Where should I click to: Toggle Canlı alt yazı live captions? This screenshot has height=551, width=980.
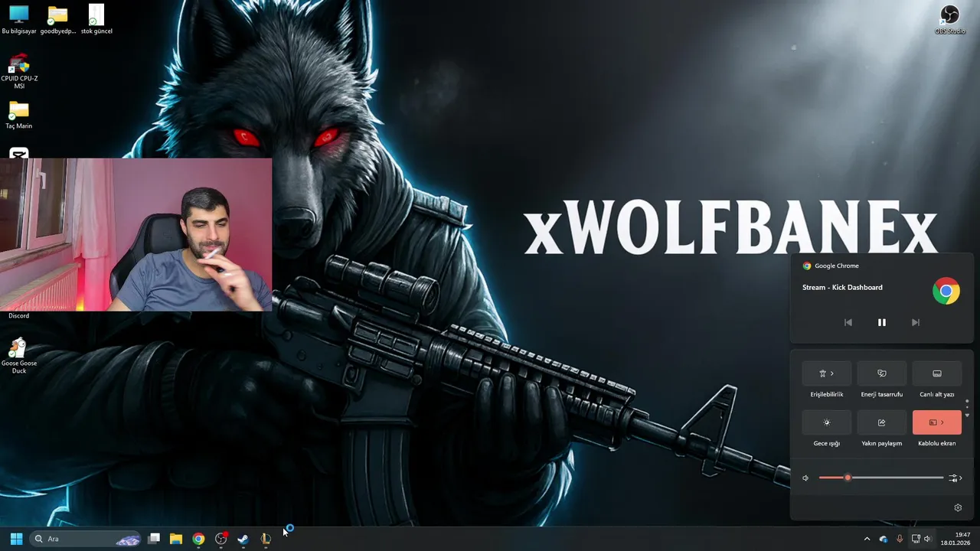point(936,373)
